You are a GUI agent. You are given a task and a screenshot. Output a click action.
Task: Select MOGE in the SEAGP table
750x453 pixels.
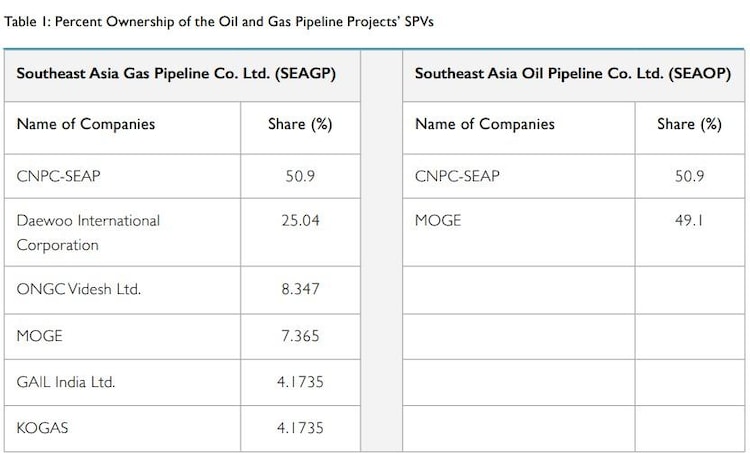click(x=39, y=336)
